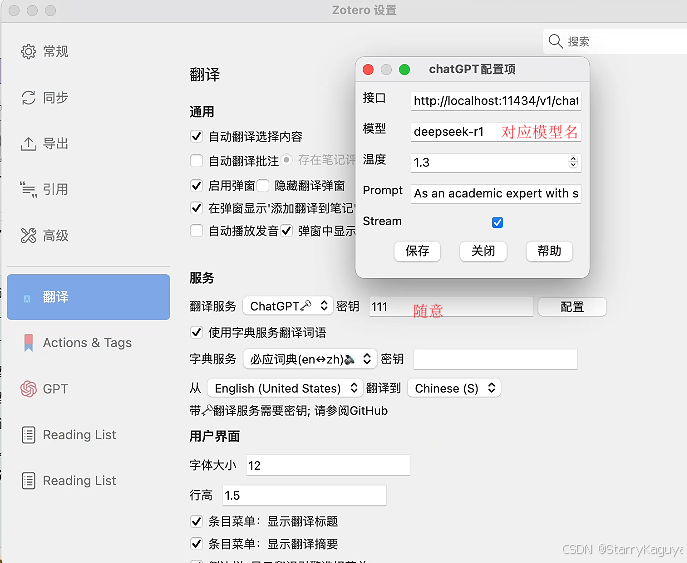Click the wrench tools icon beside 高级
The height and width of the screenshot is (563, 687).
click(x=28, y=236)
